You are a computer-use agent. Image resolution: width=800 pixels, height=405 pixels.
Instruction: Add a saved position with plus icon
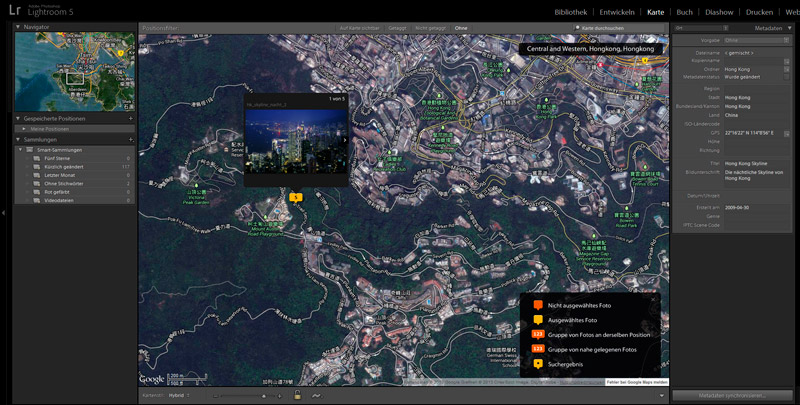(x=130, y=118)
